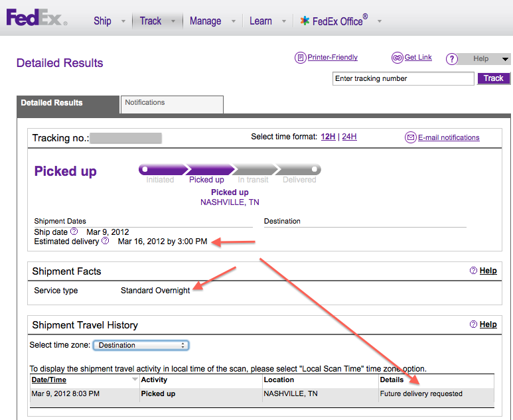Open the Learn menu

click(261, 21)
